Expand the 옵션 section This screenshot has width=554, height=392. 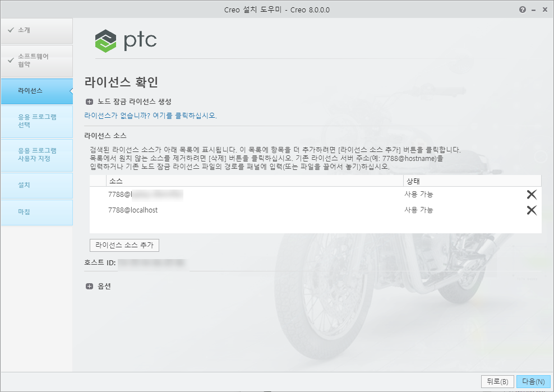tap(89, 287)
